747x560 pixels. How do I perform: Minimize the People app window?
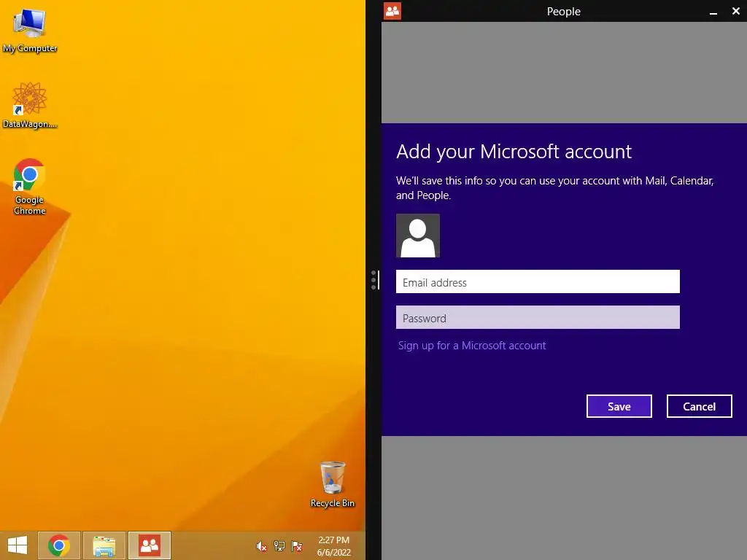pyautogui.click(x=713, y=12)
